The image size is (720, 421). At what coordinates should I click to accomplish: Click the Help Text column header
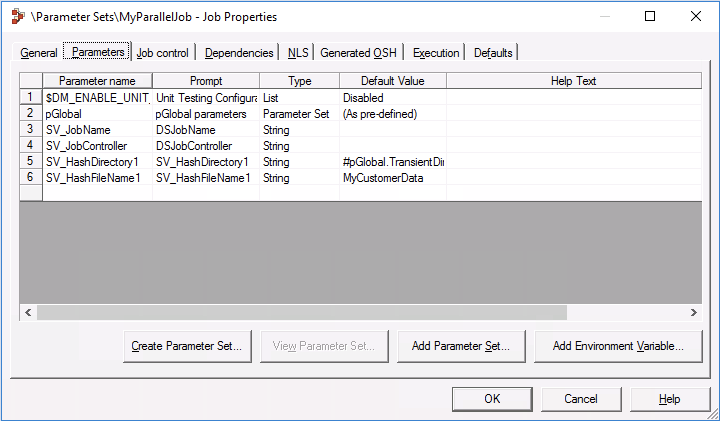[573, 80]
